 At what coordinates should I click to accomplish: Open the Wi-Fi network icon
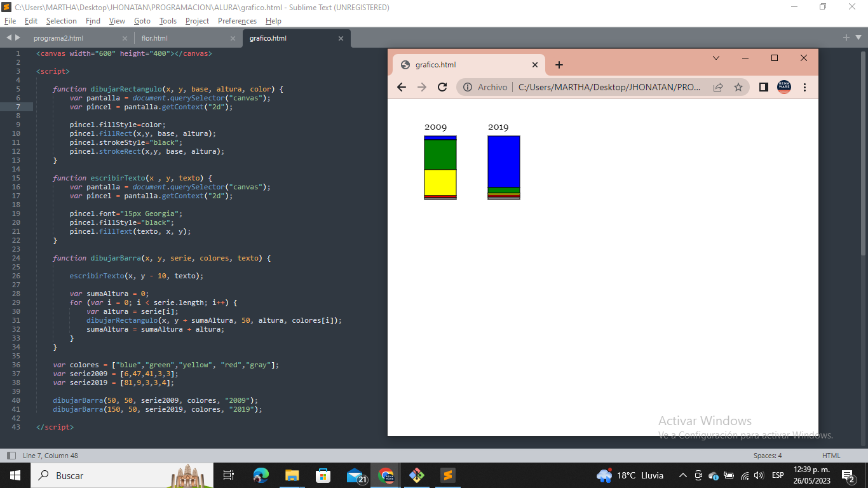(745, 475)
